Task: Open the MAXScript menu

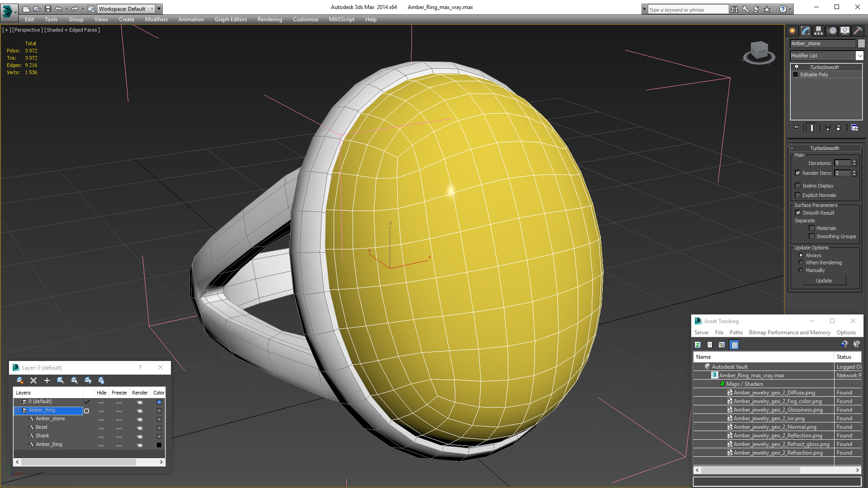Action: [342, 19]
